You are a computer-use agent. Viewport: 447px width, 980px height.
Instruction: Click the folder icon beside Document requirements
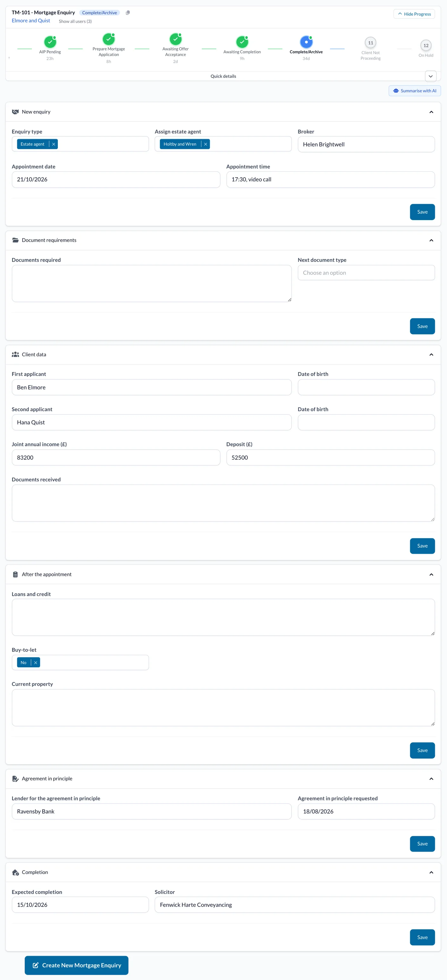(15, 240)
